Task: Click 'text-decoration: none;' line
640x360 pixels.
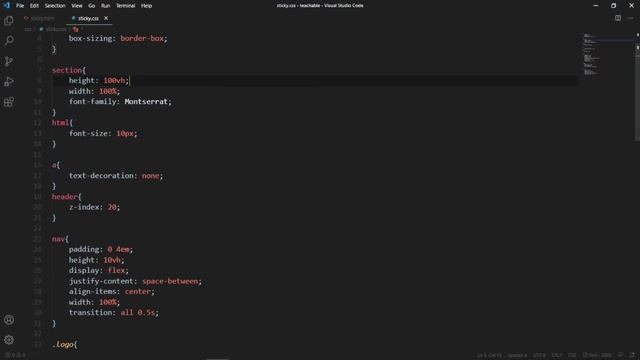Action: point(116,176)
